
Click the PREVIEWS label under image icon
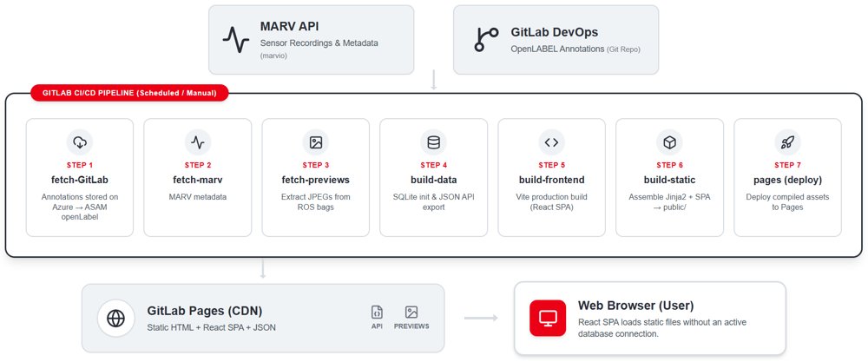click(x=411, y=326)
